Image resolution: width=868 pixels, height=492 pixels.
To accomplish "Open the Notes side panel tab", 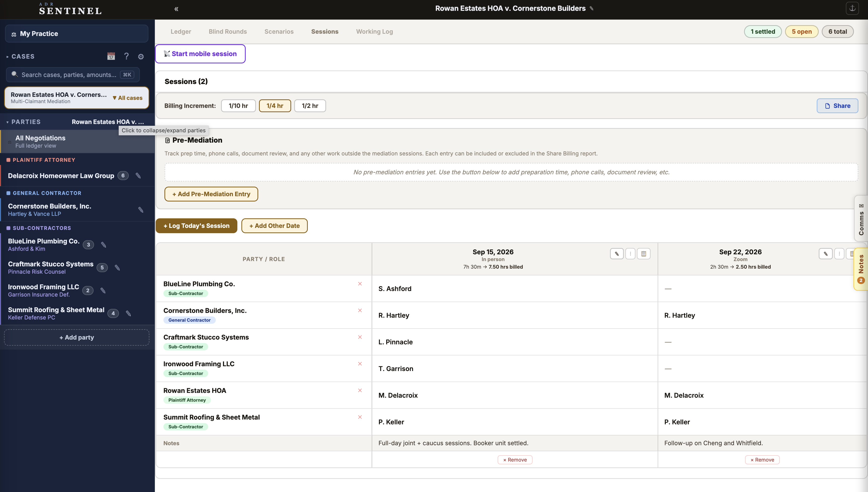I will point(861,269).
